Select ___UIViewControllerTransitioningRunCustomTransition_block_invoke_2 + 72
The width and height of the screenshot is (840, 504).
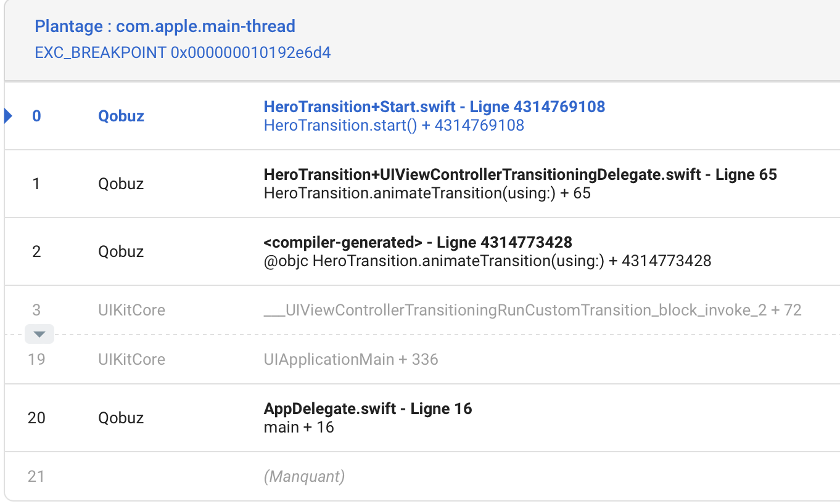(532, 310)
